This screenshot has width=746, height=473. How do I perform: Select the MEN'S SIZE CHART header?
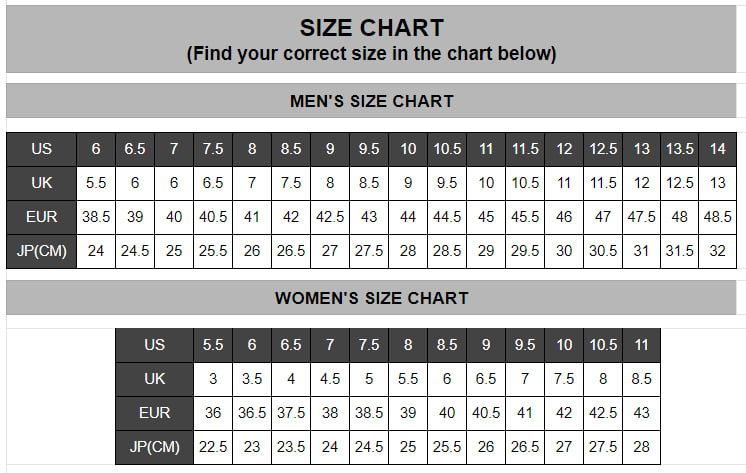pyautogui.click(x=372, y=101)
